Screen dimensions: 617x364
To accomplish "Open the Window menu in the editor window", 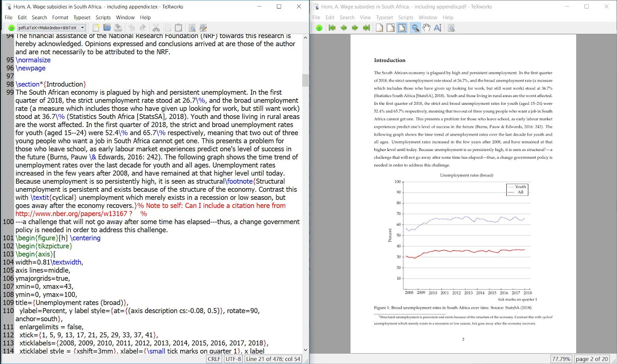I will (125, 17).
